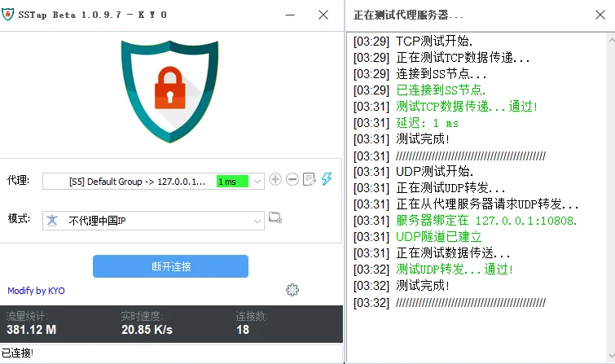Minimize the SSTap main window

tap(290, 15)
